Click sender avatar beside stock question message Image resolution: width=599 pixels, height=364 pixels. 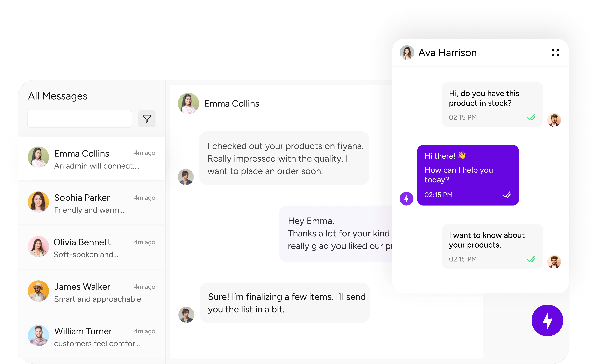554,120
